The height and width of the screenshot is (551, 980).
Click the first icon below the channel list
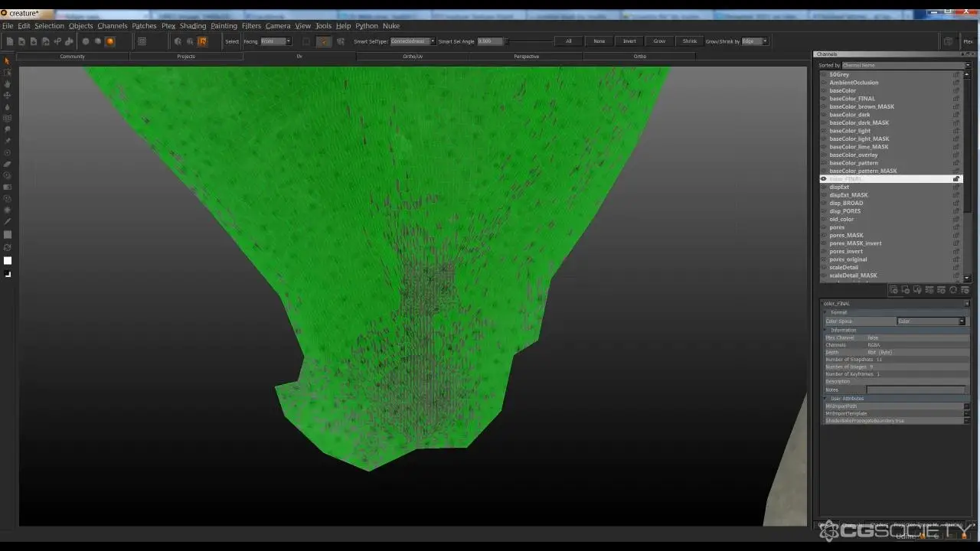[893, 290]
